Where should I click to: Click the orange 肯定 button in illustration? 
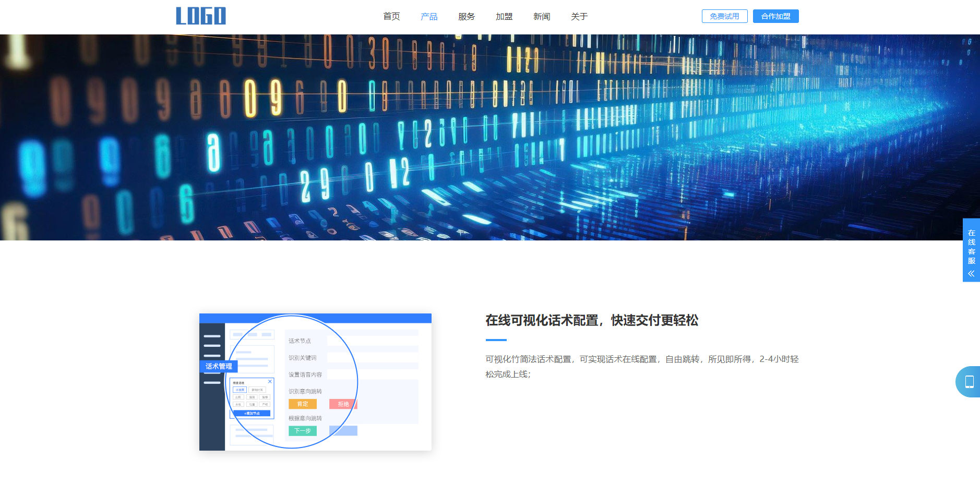(x=303, y=404)
